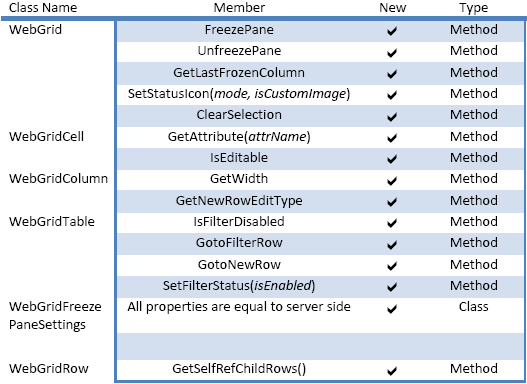
Task: Click the WebGridTable class label
Action: coord(52,222)
